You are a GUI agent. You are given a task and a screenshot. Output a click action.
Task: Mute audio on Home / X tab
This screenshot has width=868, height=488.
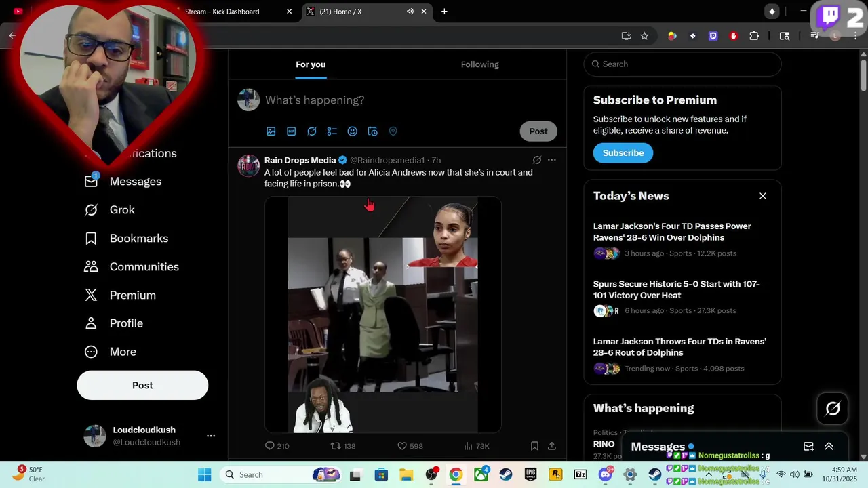(410, 12)
